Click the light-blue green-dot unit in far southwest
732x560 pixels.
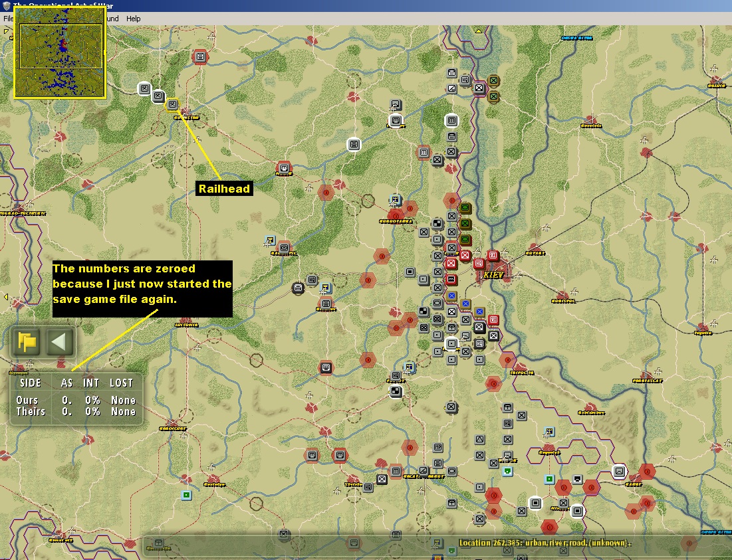point(187,495)
